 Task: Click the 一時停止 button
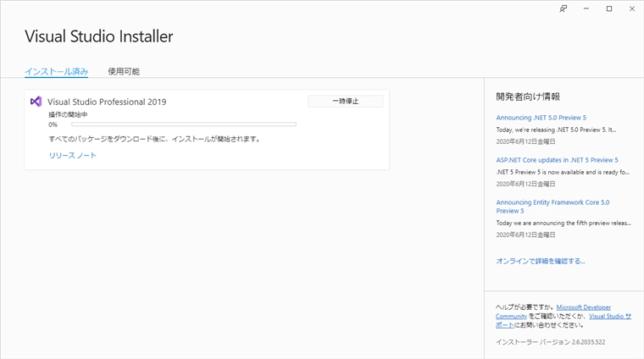click(346, 102)
